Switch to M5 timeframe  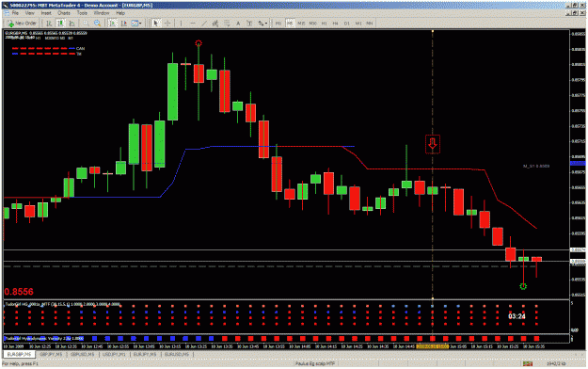(x=290, y=24)
